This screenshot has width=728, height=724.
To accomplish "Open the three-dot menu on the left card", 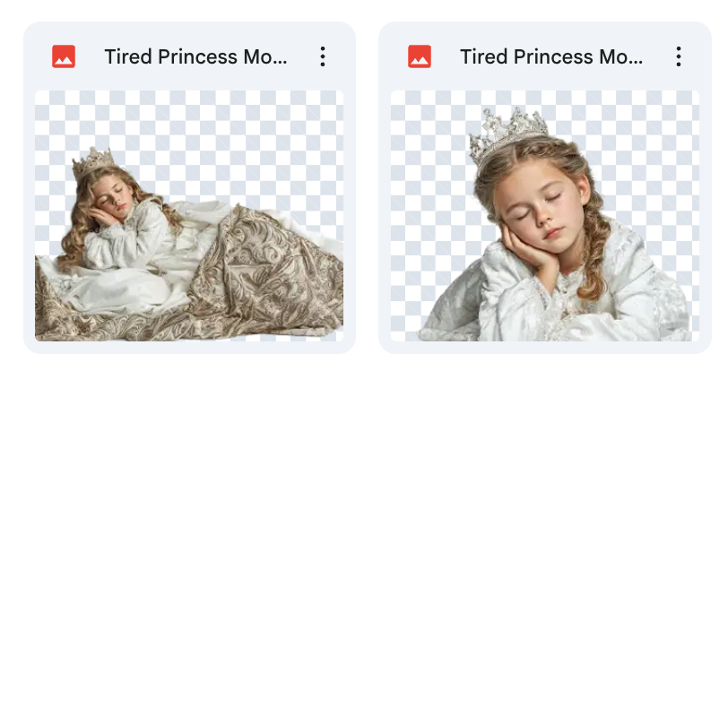I will point(323,57).
